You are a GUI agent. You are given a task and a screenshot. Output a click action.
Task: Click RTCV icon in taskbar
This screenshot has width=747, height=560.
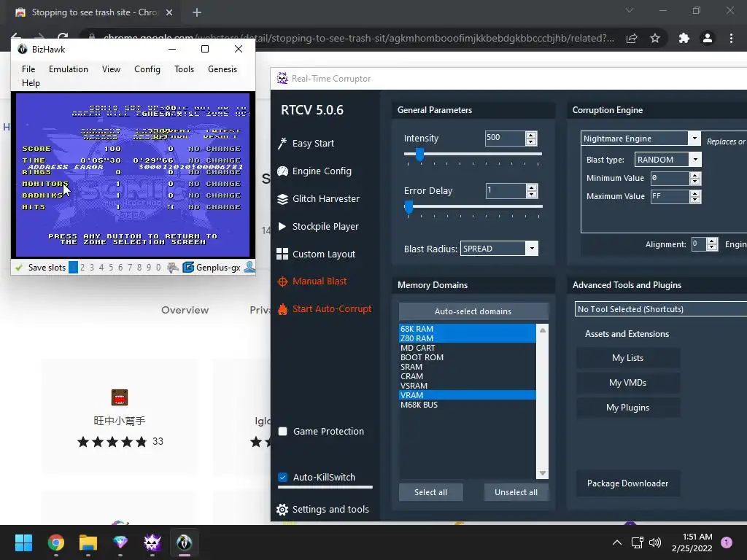click(x=152, y=542)
